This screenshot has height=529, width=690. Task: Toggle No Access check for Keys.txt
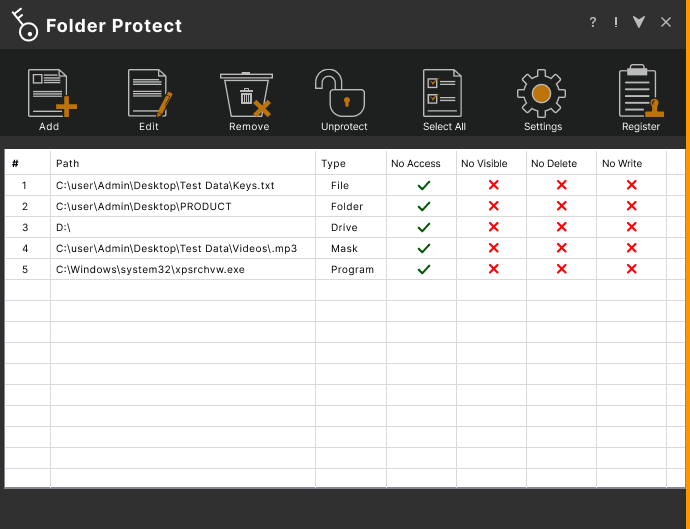click(x=424, y=185)
